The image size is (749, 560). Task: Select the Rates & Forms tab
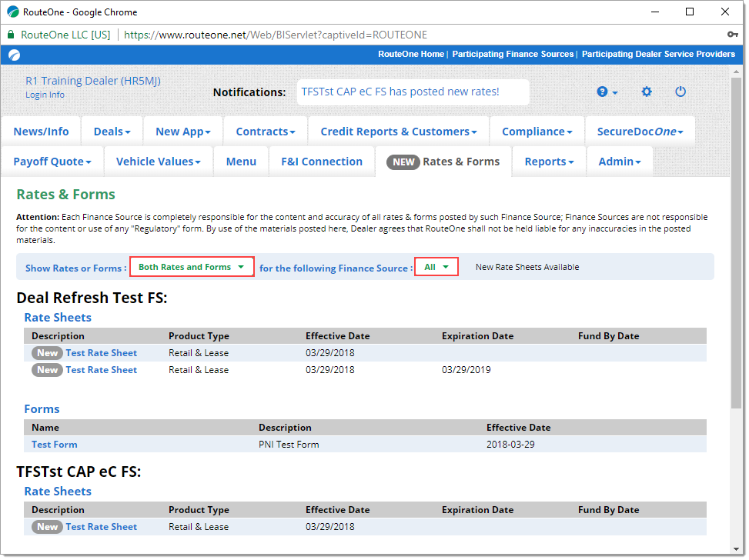click(443, 162)
